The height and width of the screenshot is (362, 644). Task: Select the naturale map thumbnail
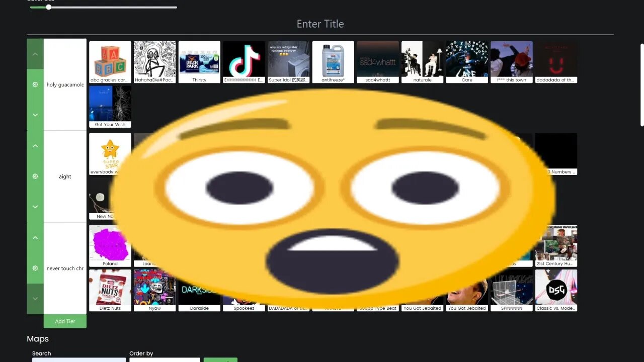click(x=423, y=62)
